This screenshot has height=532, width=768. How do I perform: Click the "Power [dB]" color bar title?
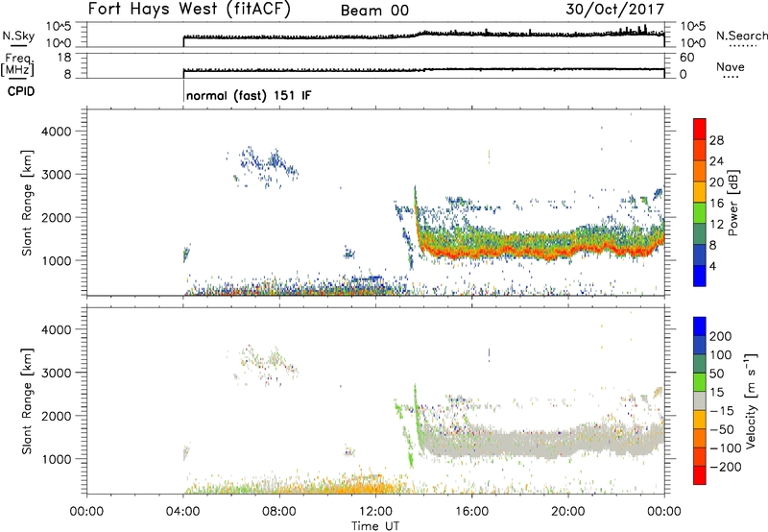(x=733, y=203)
